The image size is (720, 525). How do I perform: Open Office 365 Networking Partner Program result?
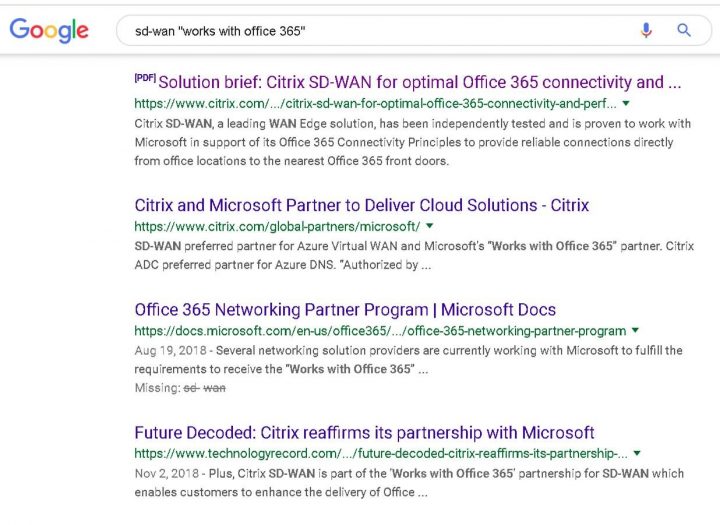click(x=345, y=310)
